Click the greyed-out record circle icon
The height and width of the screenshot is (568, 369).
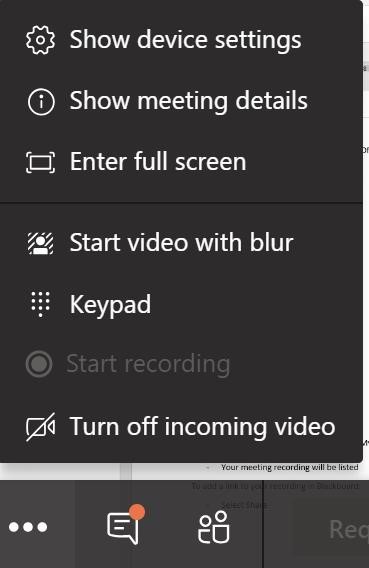(x=39, y=364)
